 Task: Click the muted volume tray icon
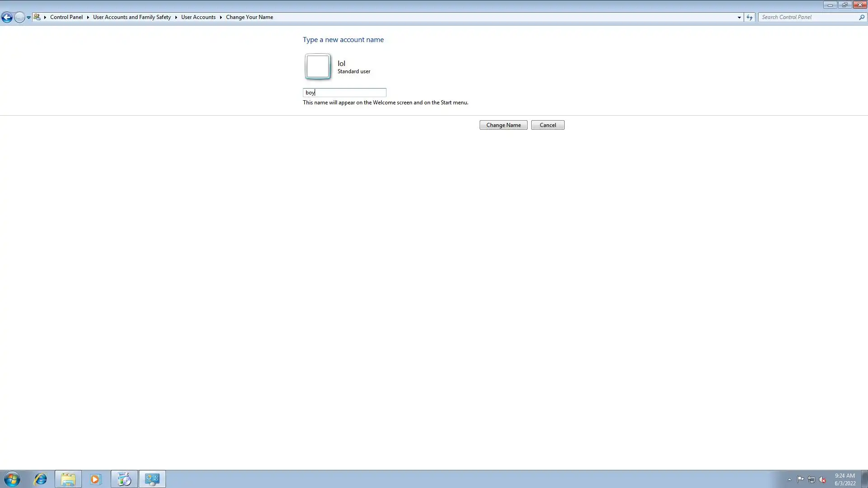(x=822, y=479)
